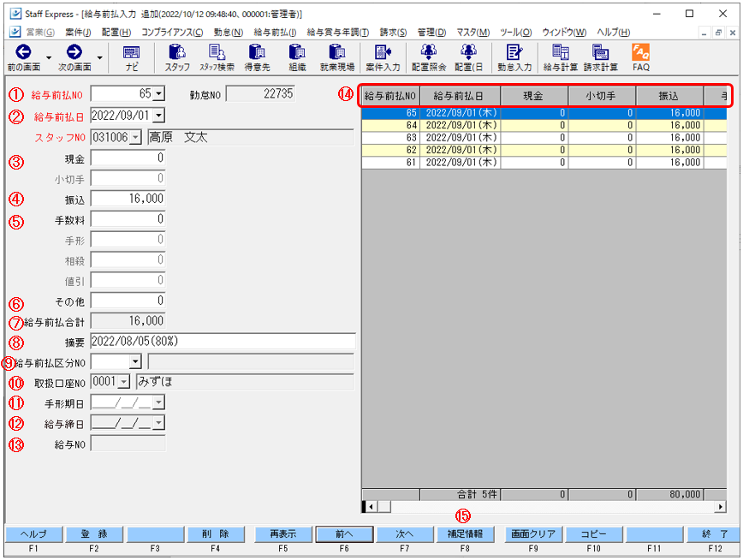The image size is (743, 560).
Task: Open the 給与締日 date dropdown
Action: (x=159, y=422)
